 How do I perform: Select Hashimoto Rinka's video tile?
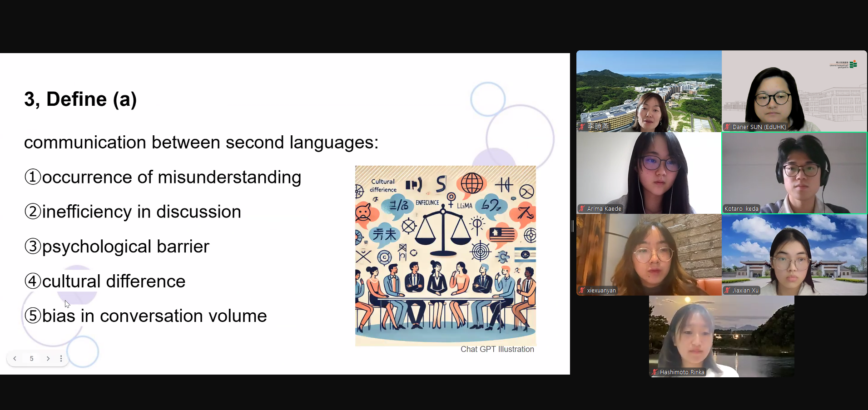point(721,336)
